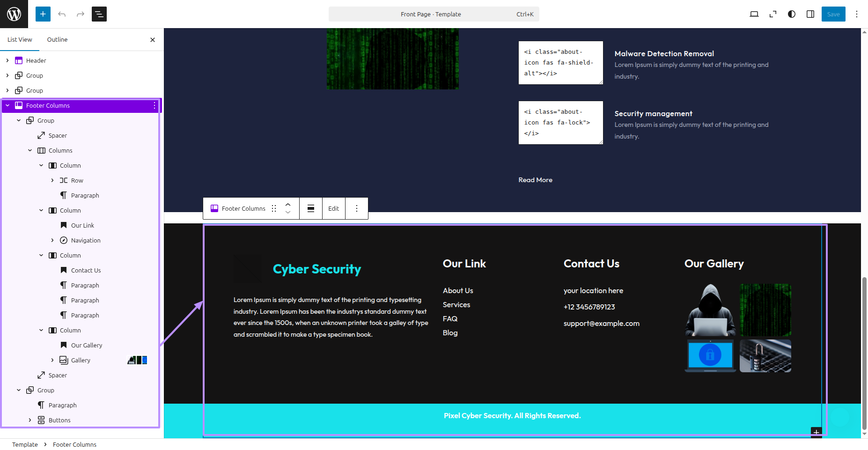
Task: Click the hooded hacker gallery image
Action: click(710, 310)
